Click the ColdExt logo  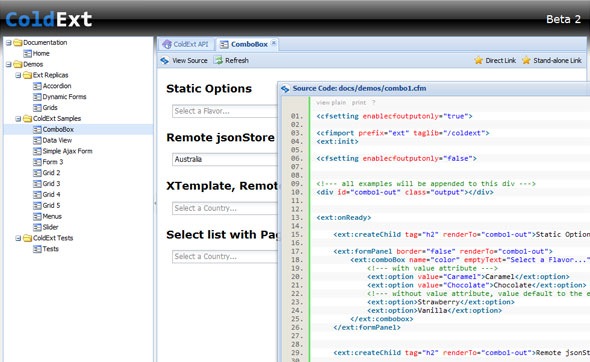[x=49, y=19]
